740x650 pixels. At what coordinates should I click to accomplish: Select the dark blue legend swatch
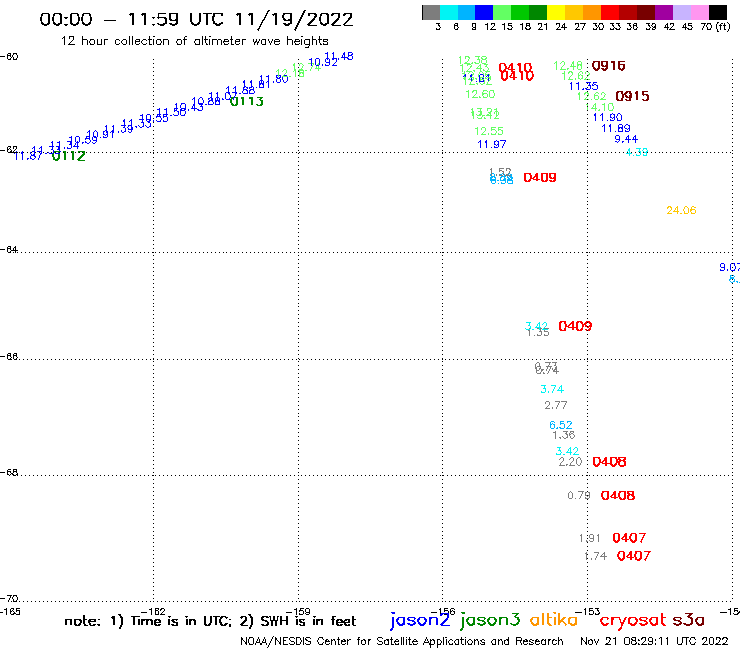click(484, 12)
